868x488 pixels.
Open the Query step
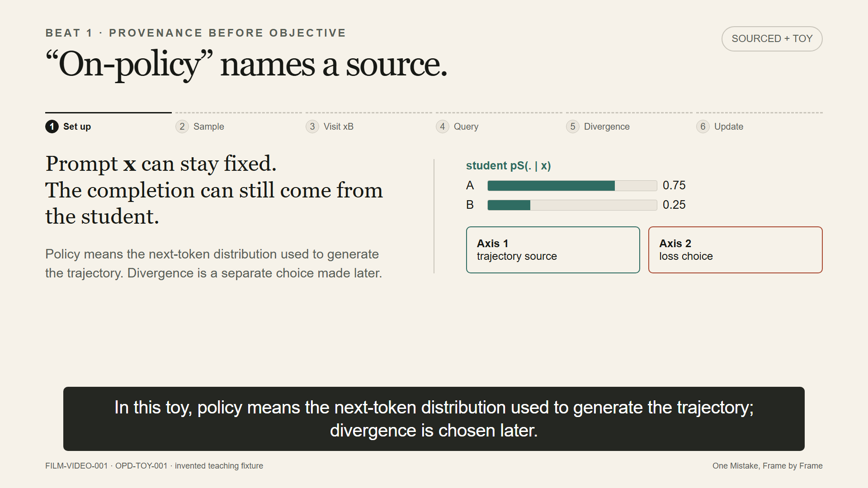point(466,127)
